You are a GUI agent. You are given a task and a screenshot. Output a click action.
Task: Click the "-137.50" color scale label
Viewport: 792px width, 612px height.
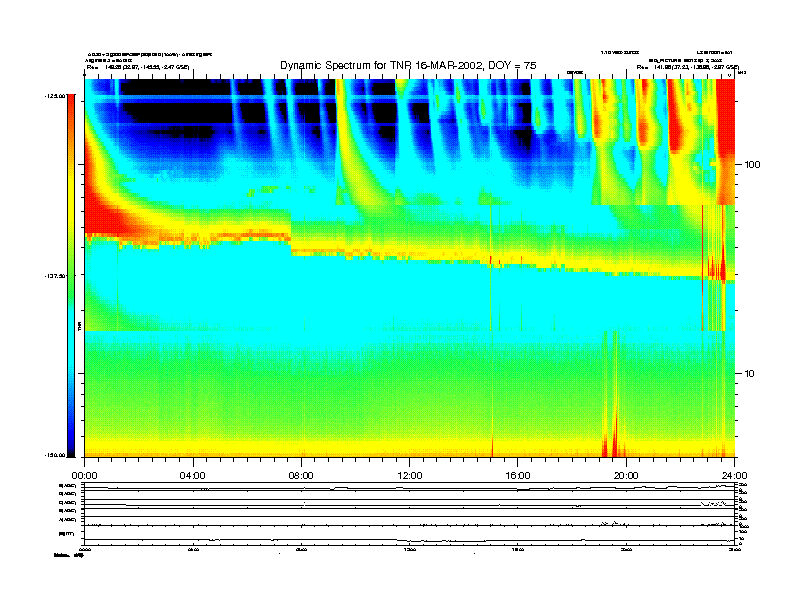pyautogui.click(x=55, y=276)
